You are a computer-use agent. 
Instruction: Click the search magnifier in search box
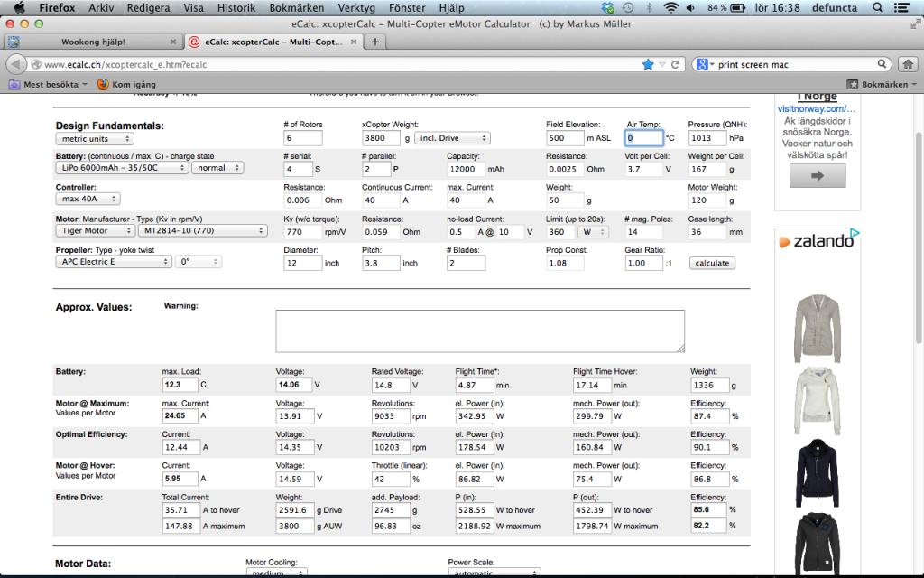(x=882, y=64)
